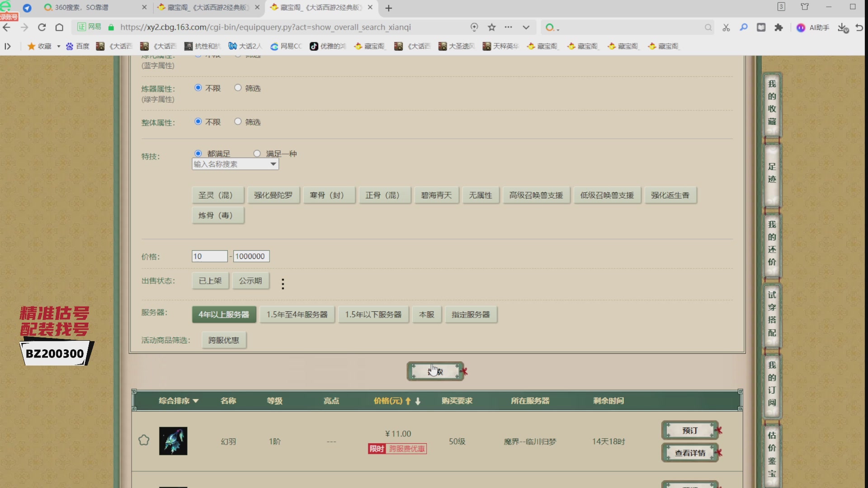This screenshot has height=488, width=868.
Task: Choose the 炼骨（毒） skill tag
Action: (218, 216)
